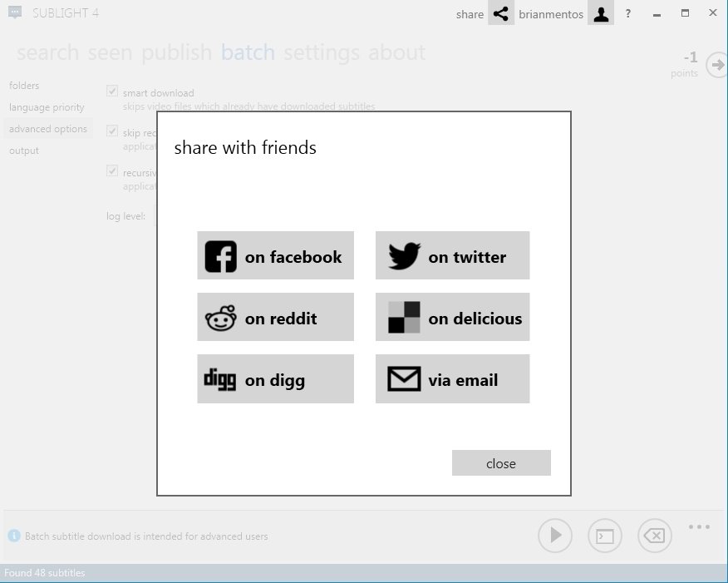The height and width of the screenshot is (583, 728).
Task: Click the Sublight app logo icon
Action: 15,12
